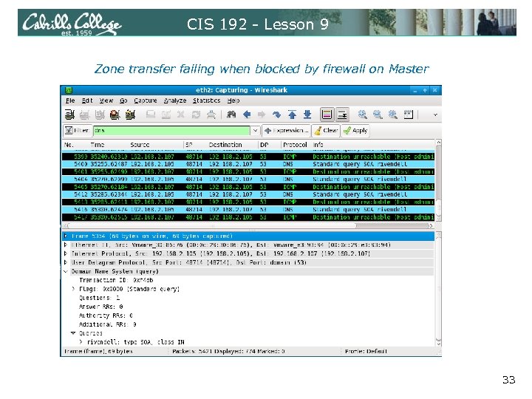Open the filter history dropdown arrow
Image resolution: width=532 pixels, height=399 pixels.
pos(255,130)
